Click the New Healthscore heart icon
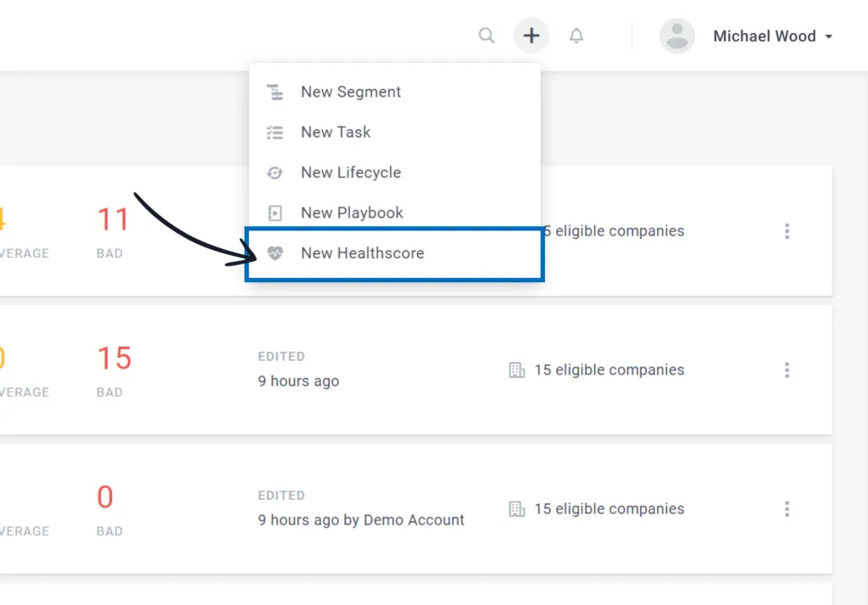 click(275, 253)
